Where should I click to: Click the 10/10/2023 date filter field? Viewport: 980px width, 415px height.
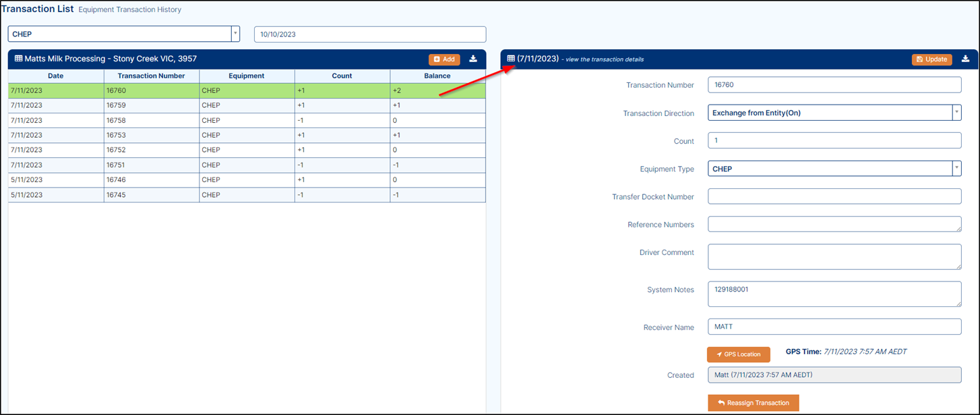tap(370, 34)
